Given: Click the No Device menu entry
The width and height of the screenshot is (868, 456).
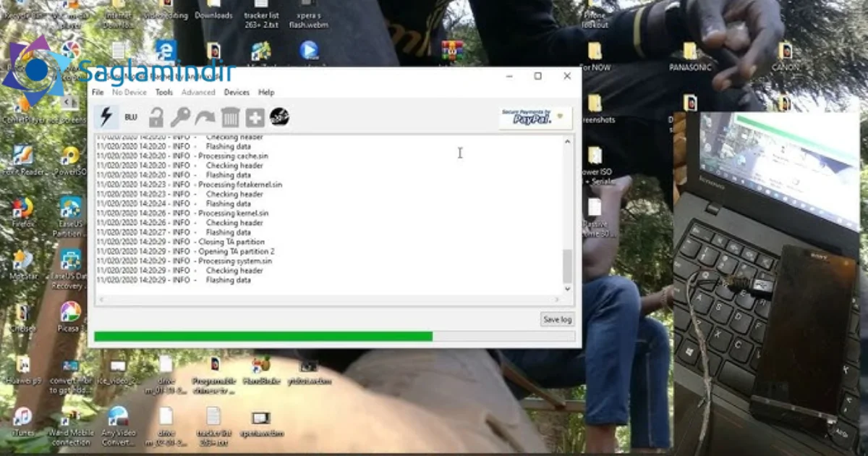Looking at the screenshot, I should pos(129,93).
